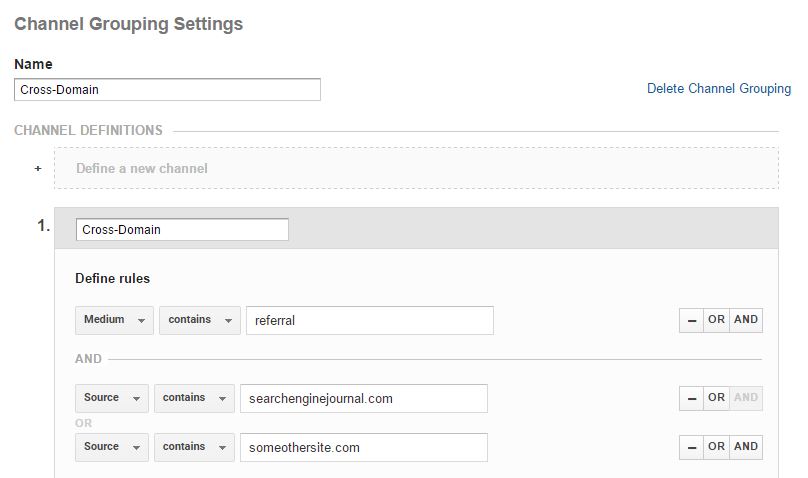Screen dimensions: 808x478
Task: Open Source dropdown for someothersite.com rule
Action: tap(112, 447)
